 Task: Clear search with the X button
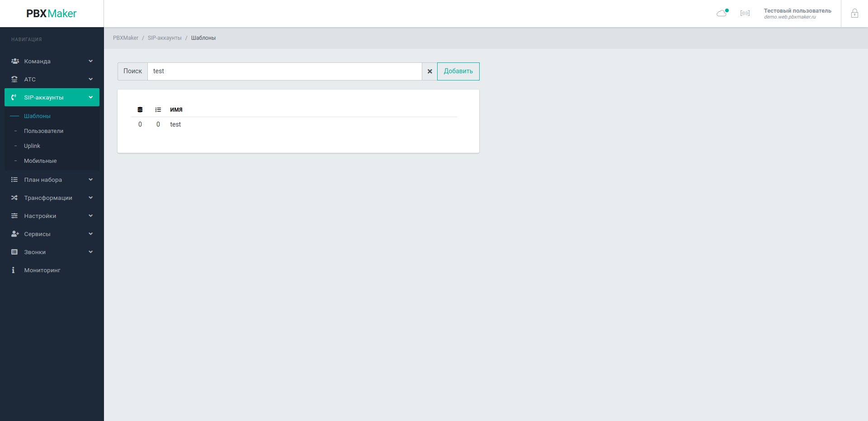(x=429, y=71)
